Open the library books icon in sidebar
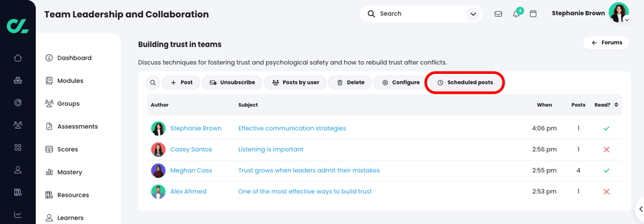Screen dimensions: 644x224 pos(18,192)
